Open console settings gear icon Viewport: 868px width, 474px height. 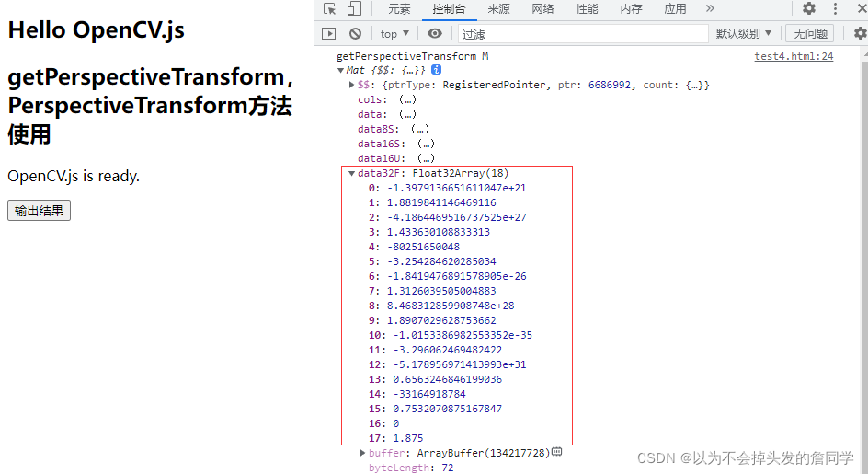pyautogui.click(x=860, y=33)
